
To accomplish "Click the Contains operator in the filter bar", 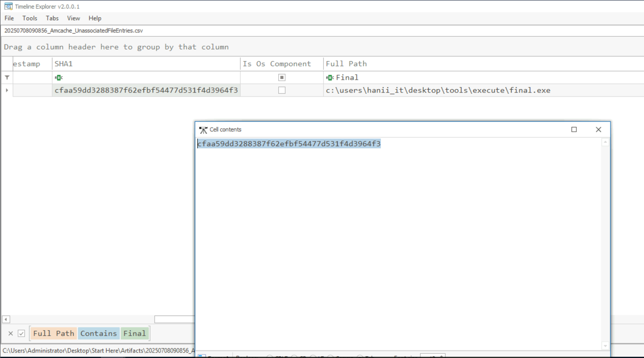I will tap(98, 334).
